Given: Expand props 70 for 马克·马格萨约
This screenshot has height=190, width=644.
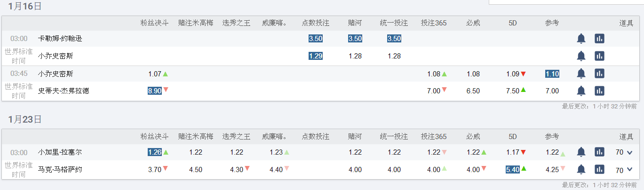Looking at the screenshot, I should [624, 170].
